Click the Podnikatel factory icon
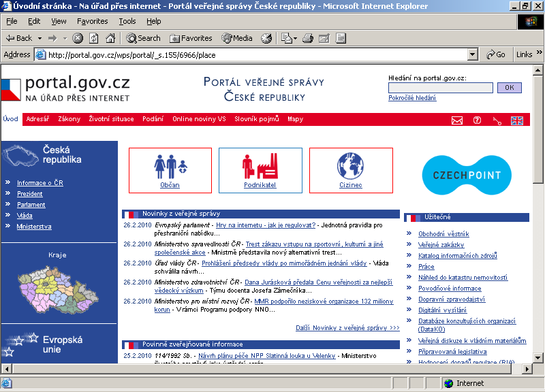The width and height of the screenshot is (545, 392). pos(260,166)
